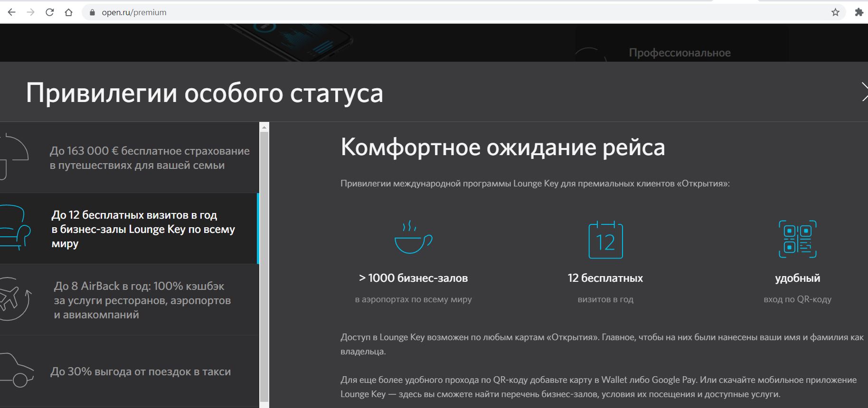Screen dimensions: 868x408
Task: Click the QR code icon
Action: (x=798, y=239)
